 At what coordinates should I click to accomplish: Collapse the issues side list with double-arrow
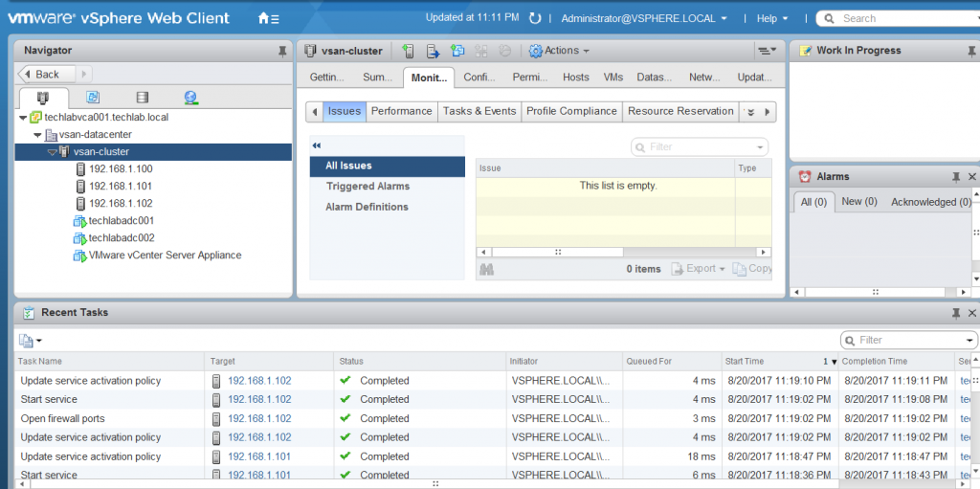tap(316, 145)
